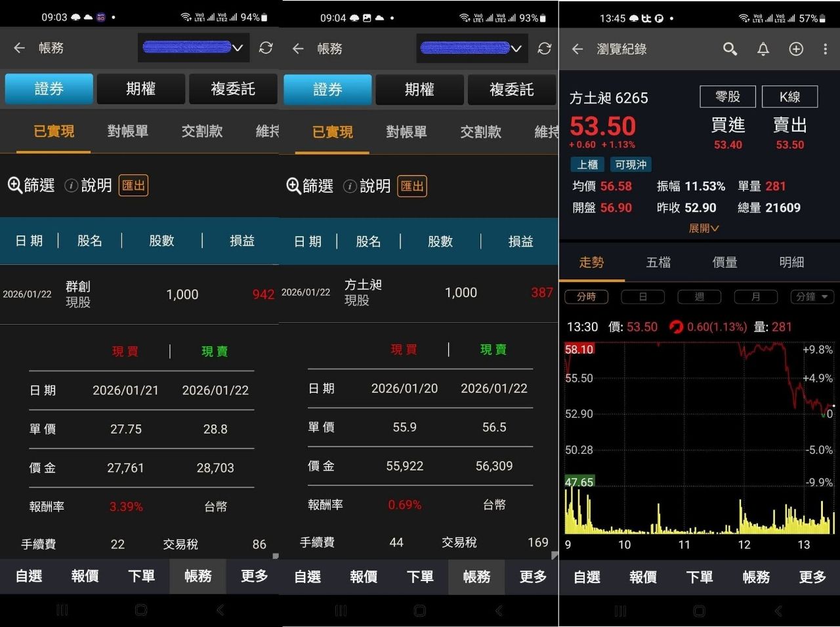This screenshot has height=627, width=840.
Task: Show 說明 info on the 群創 screen
Action: [89, 186]
